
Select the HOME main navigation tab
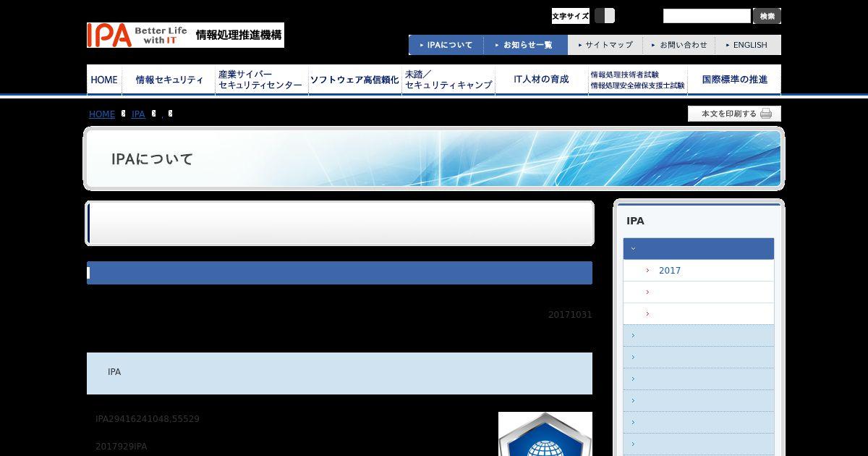104,80
